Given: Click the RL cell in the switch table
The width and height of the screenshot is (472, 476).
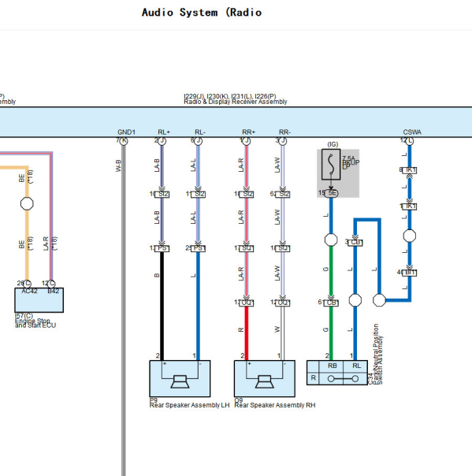Looking at the screenshot, I should coord(356,366).
